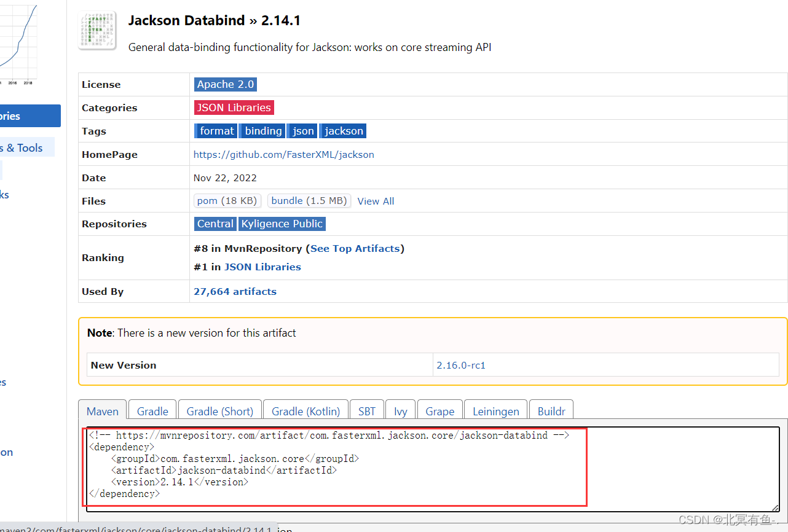
Task: Click the new version note text
Action: pos(192,333)
